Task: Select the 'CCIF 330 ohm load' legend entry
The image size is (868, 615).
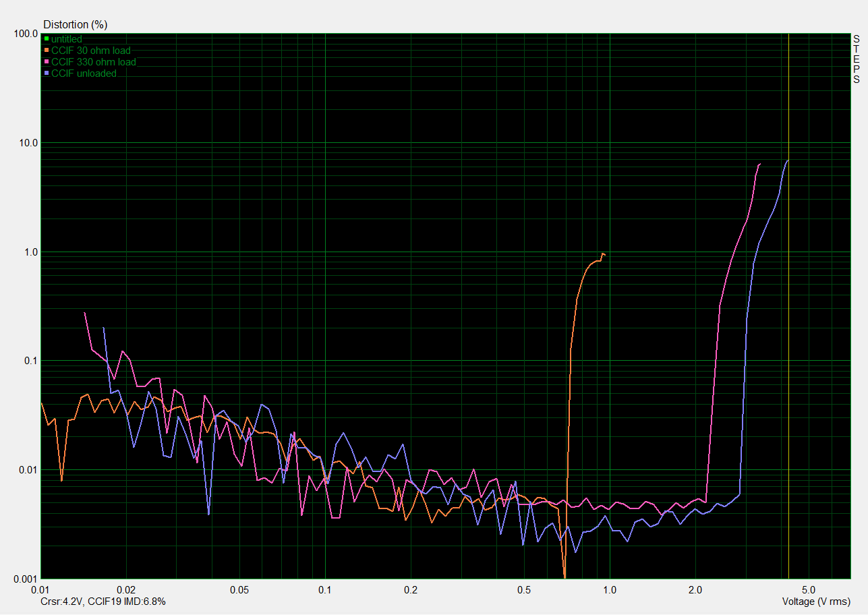Action: [93, 62]
